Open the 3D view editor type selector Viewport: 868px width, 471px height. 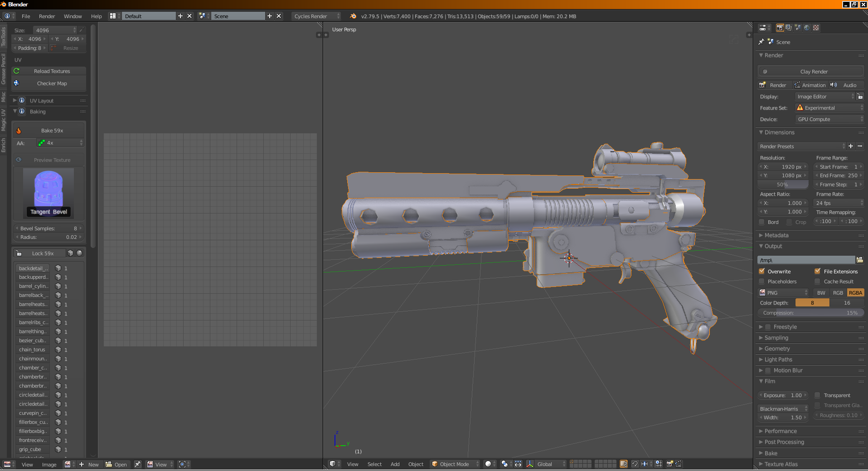point(335,464)
